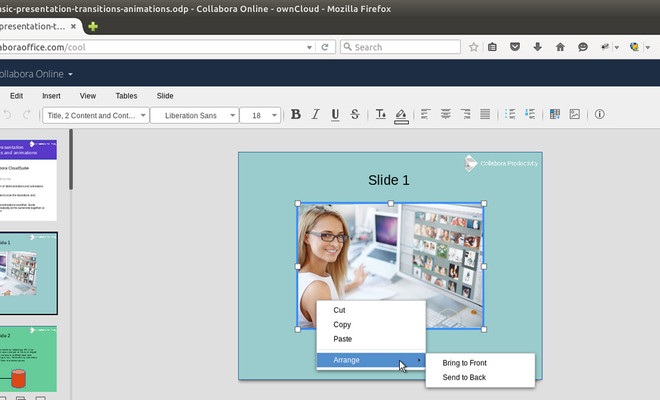Screen dimensions: 660x400
Task: Click the right-middle image resize handle
Action: click(484, 266)
